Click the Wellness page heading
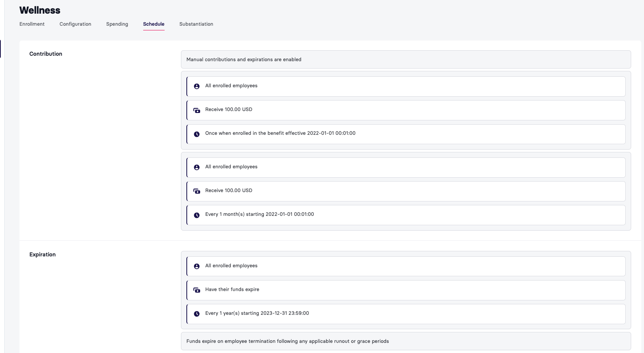The height and width of the screenshot is (353, 644). [x=40, y=10]
